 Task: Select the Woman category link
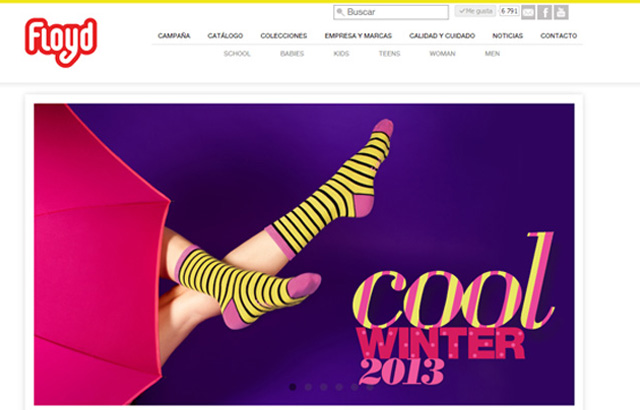[x=442, y=53]
